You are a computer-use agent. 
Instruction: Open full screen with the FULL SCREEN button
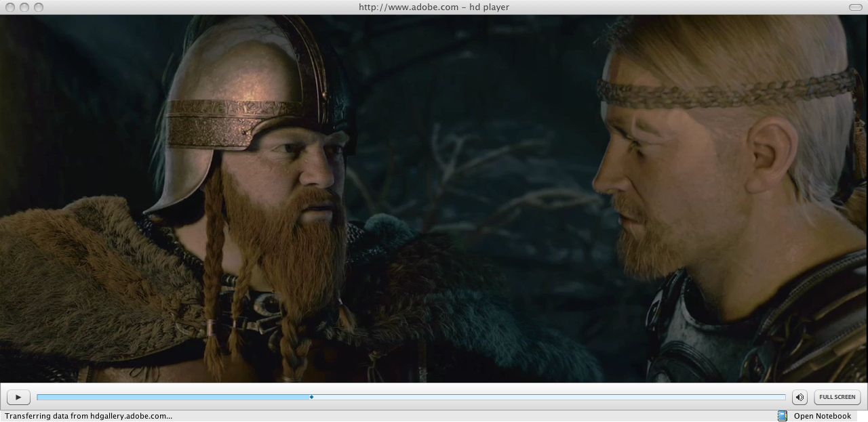tap(837, 397)
